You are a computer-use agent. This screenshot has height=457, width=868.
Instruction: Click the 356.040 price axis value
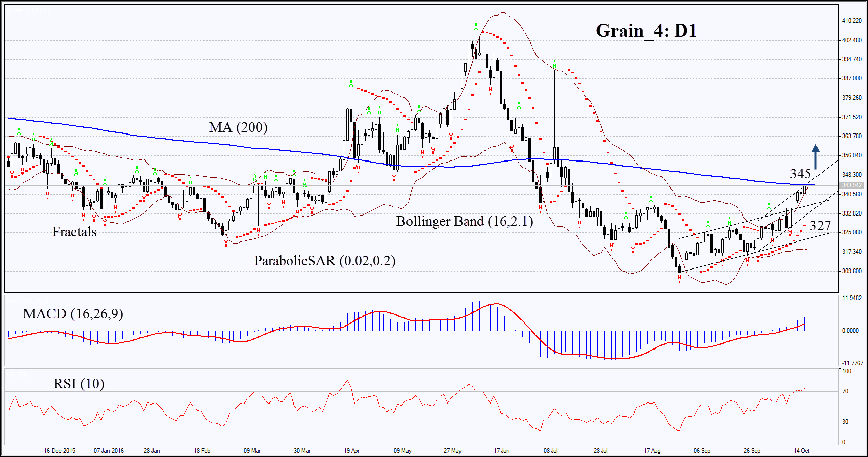[x=852, y=155]
